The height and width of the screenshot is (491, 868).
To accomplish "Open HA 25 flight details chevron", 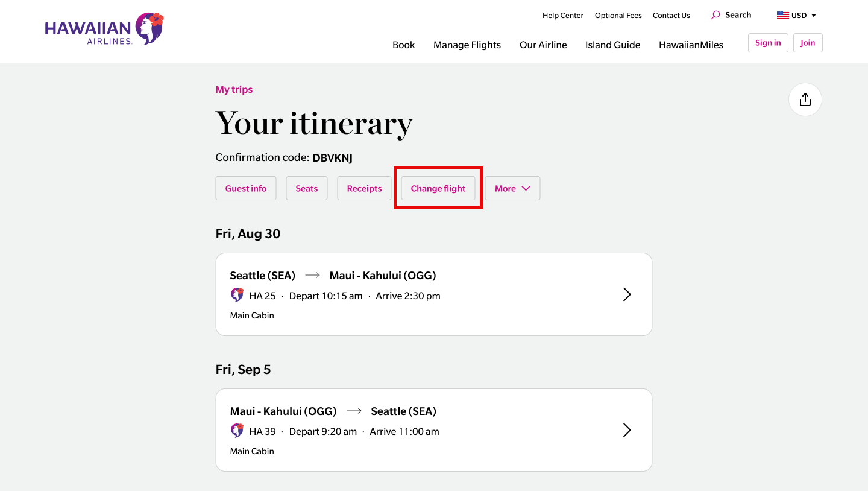I will pyautogui.click(x=627, y=294).
